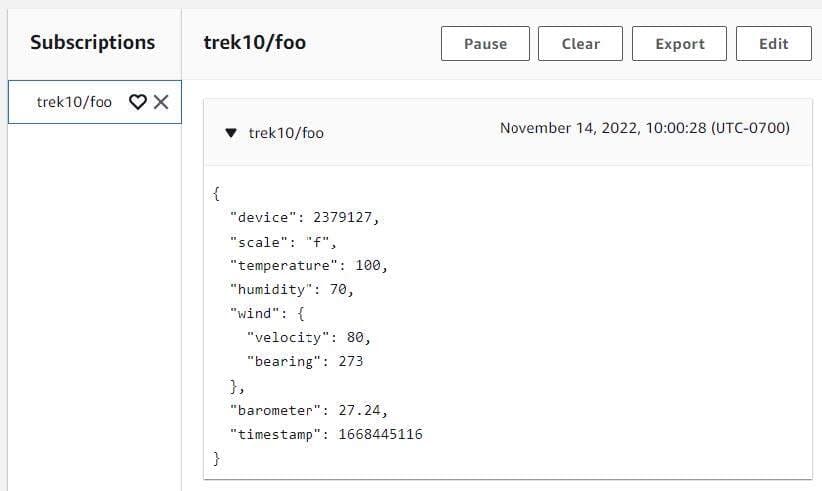Viewport: 822px width, 491px height.
Task: Click the "temperature": 100 line
Action: click(x=308, y=265)
